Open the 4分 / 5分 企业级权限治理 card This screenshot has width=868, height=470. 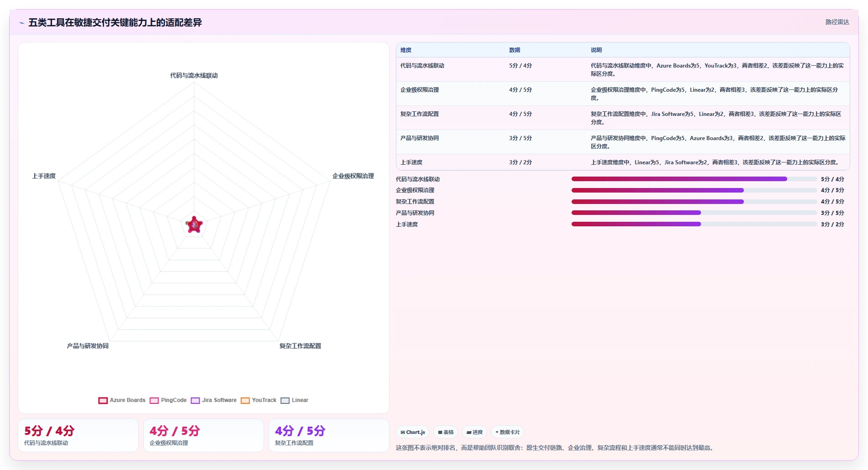pyautogui.click(x=203, y=435)
